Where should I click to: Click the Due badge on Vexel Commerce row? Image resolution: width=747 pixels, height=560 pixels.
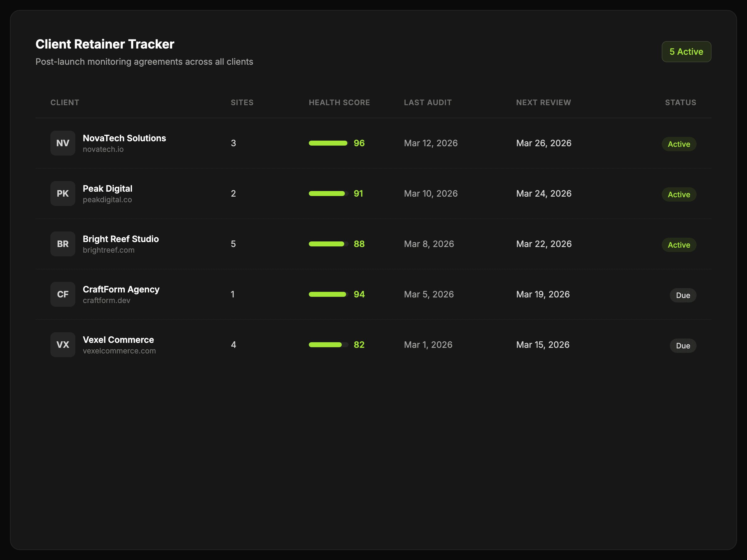tap(683, 346)
